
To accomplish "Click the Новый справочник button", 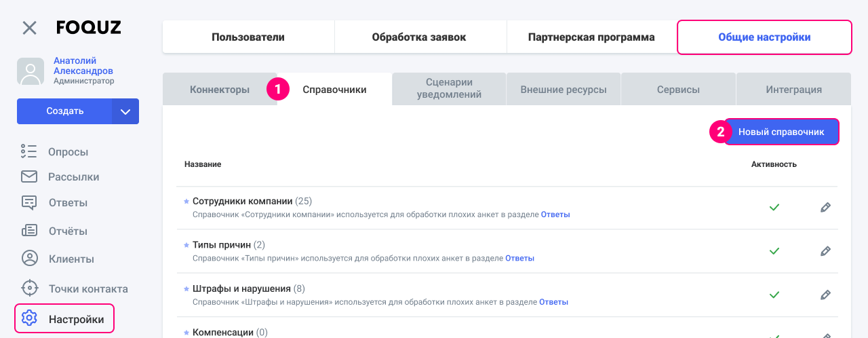I will [781, 132].
